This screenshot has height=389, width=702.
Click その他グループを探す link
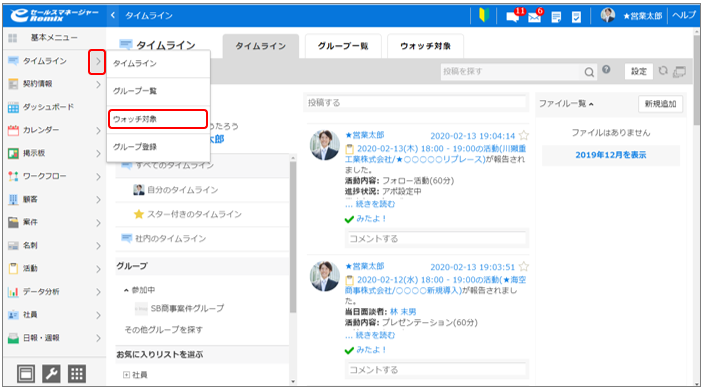[163, 329]
